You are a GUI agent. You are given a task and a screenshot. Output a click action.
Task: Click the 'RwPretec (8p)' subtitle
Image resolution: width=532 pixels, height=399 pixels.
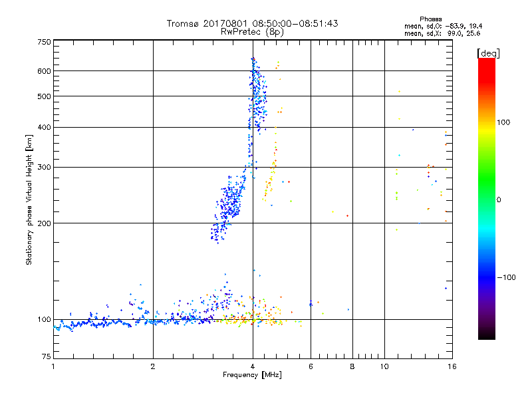point(252,32)
